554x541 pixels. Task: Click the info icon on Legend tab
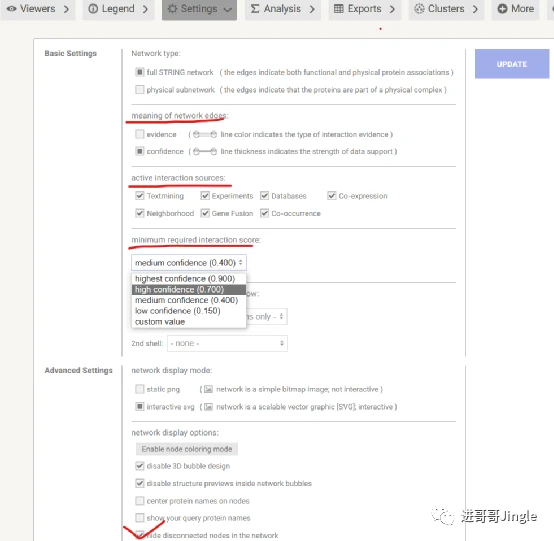pyautogui.click(x=93, y=8)
